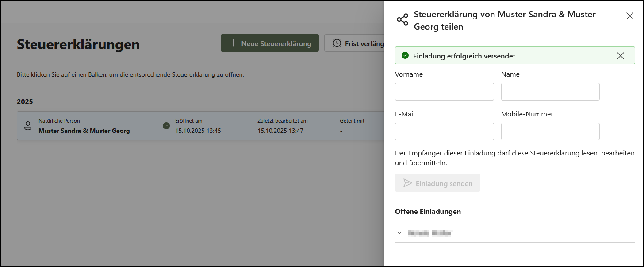This screenshot has width=644, height=267.
Task: Select the blurred invitee name entry
Action: click(x=431, y=233)
